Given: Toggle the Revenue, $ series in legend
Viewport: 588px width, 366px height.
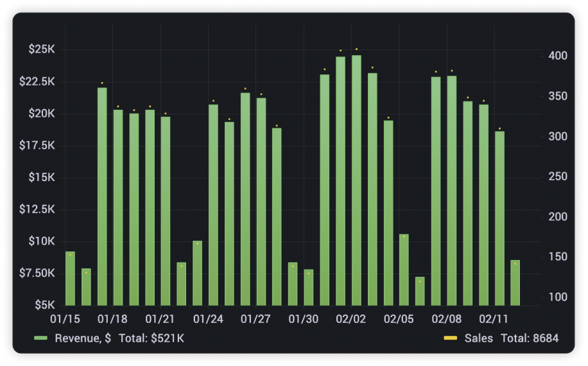Looking at the screenshot, I should 82,338.
